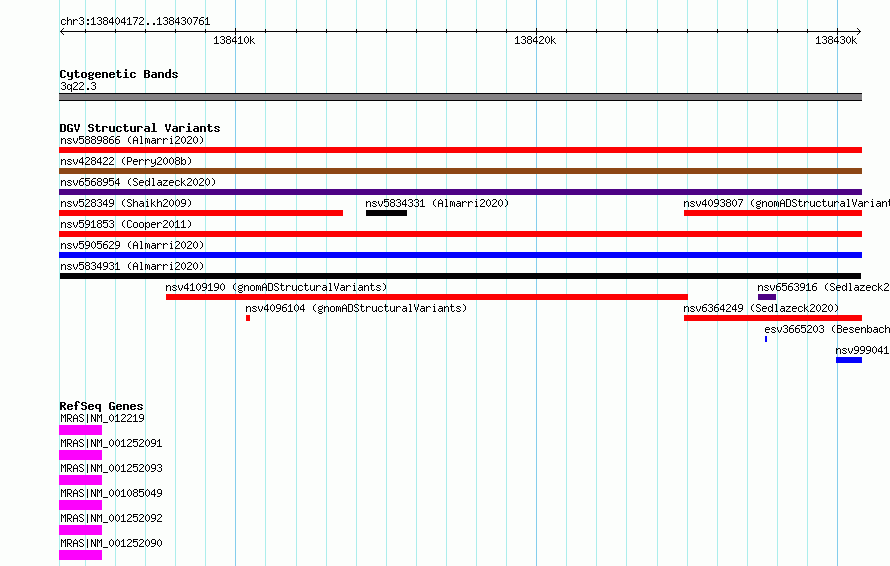This screenshot has width=890, height=566.
Task: Click the chr3:138404172..138430761 coordinates text
Action: coord(135,22)
